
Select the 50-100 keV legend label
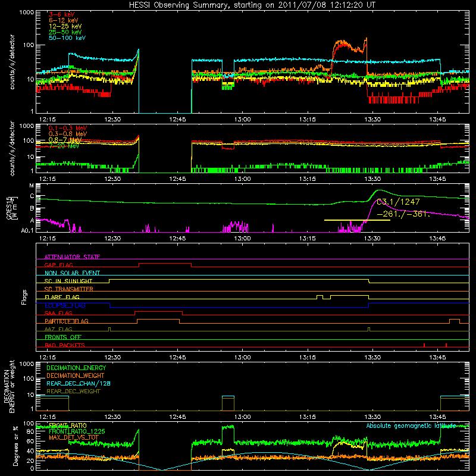click(67, 38)
